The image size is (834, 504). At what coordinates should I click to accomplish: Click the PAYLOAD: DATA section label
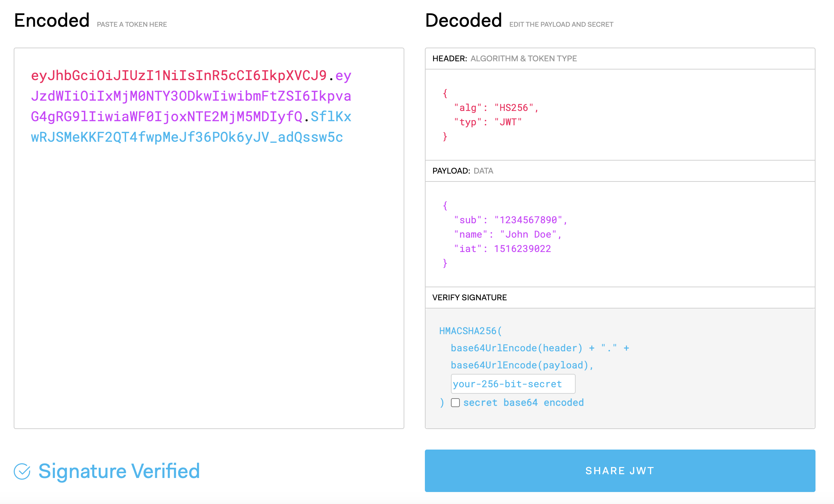463,171
